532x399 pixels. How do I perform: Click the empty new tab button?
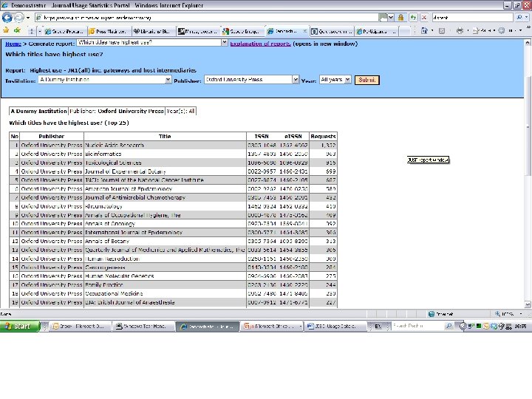[404, 31]
